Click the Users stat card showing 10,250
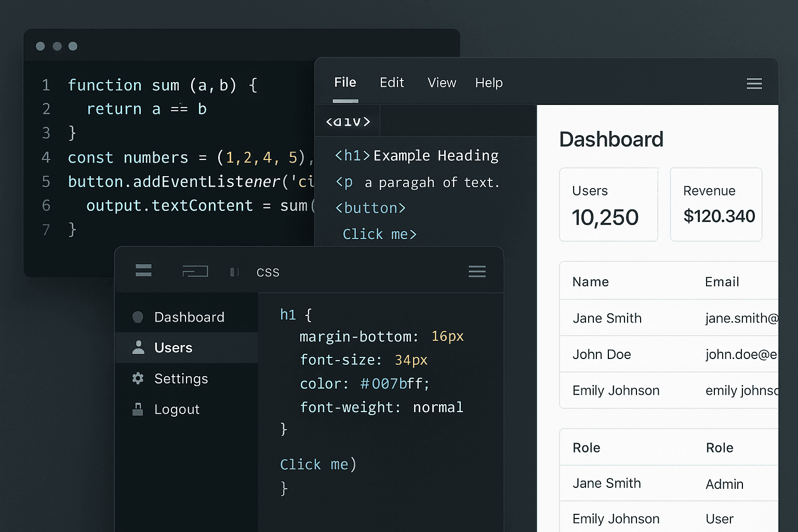 [x=608, y=204]
